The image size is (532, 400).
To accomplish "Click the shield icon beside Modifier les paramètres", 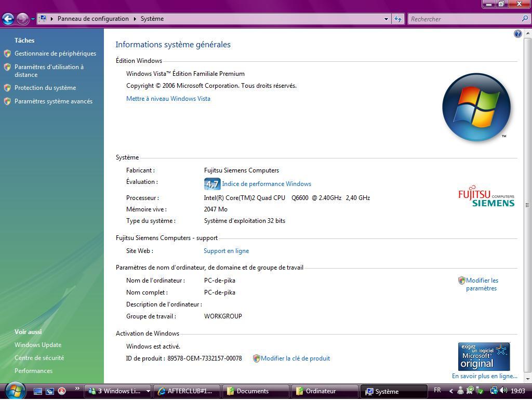I will (461, 281).
